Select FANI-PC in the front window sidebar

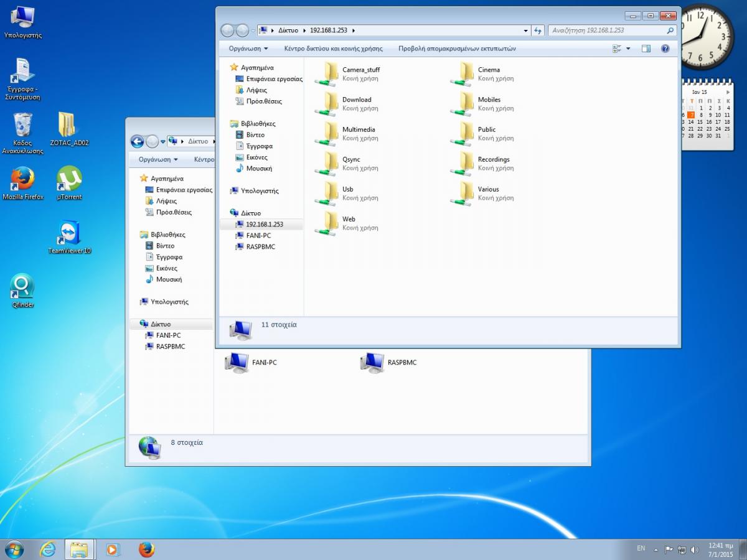pos(253,235)
